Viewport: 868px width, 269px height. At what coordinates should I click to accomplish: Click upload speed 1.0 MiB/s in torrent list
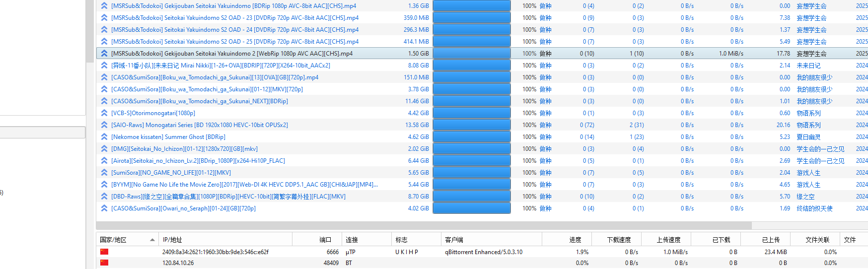731,54
